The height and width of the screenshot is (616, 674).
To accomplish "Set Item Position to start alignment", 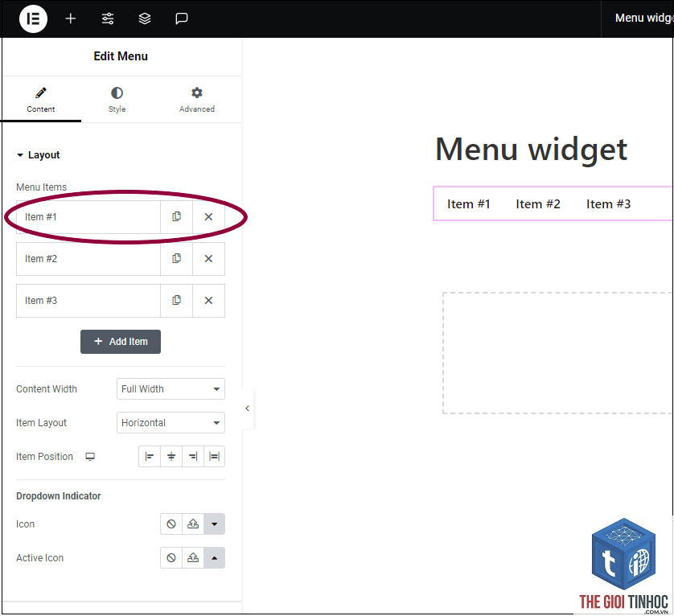I will coord(150,456).
